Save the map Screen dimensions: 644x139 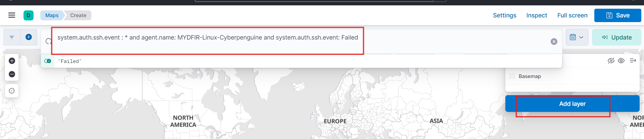(x=617, y=15)
